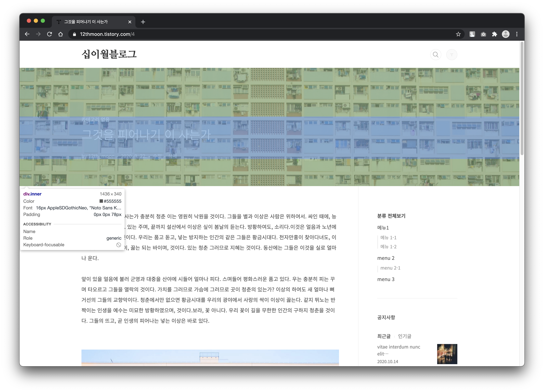
Task: Open Chrome three-dot menu
Action: click(x=517, y=34)
